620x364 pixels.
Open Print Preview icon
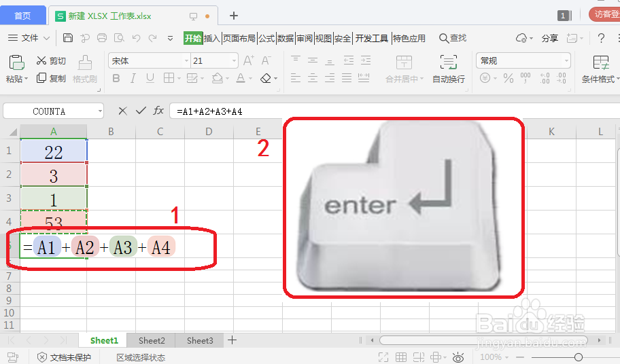coord(119,38)
